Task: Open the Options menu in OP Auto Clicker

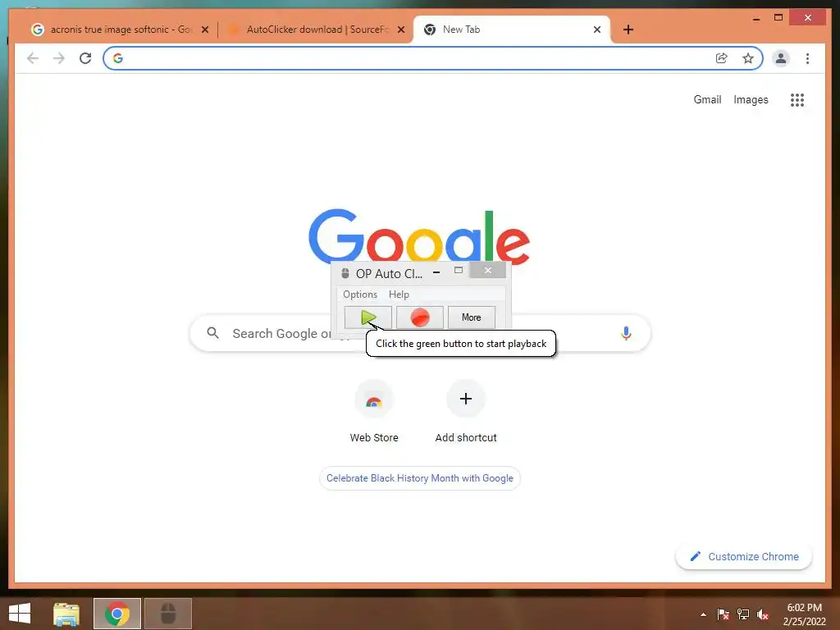Action: (360, 294)
